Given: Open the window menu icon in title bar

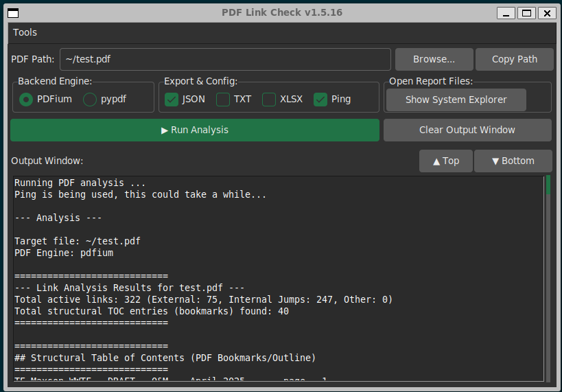Looking at the screenshot, I should (13, 13).
